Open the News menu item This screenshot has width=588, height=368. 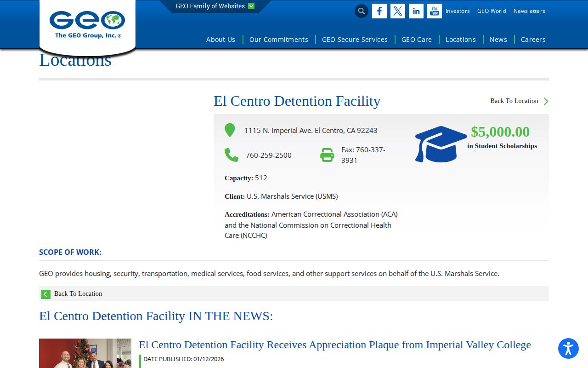pos(498,40)
